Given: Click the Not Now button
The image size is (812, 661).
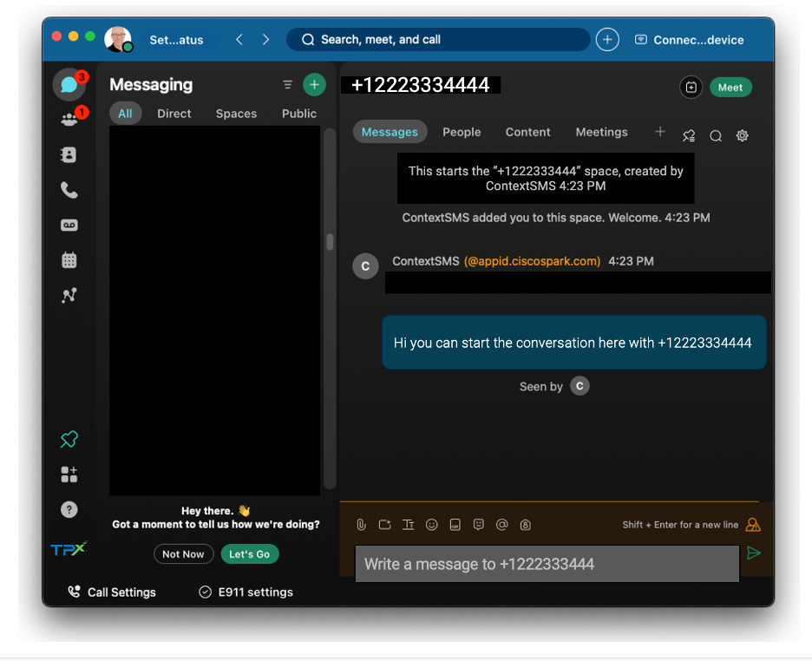Looking at the screenshot, I should (183, 553).
